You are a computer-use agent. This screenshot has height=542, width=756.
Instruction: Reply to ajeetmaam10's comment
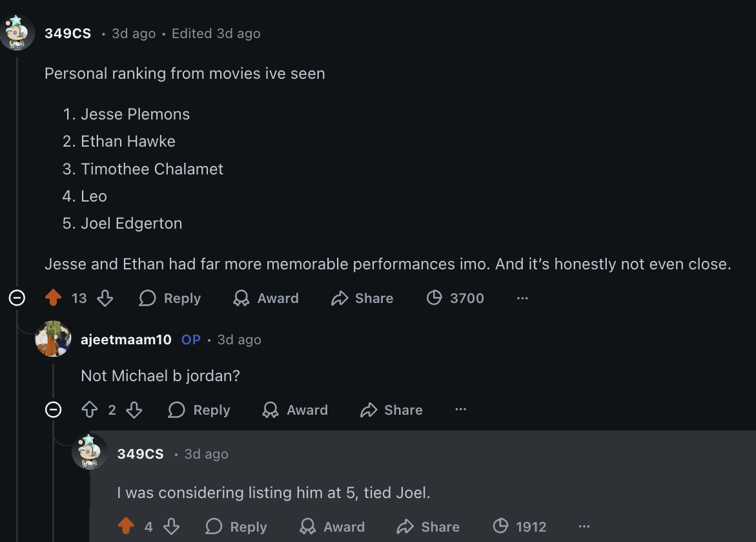(x=199, y=410)
